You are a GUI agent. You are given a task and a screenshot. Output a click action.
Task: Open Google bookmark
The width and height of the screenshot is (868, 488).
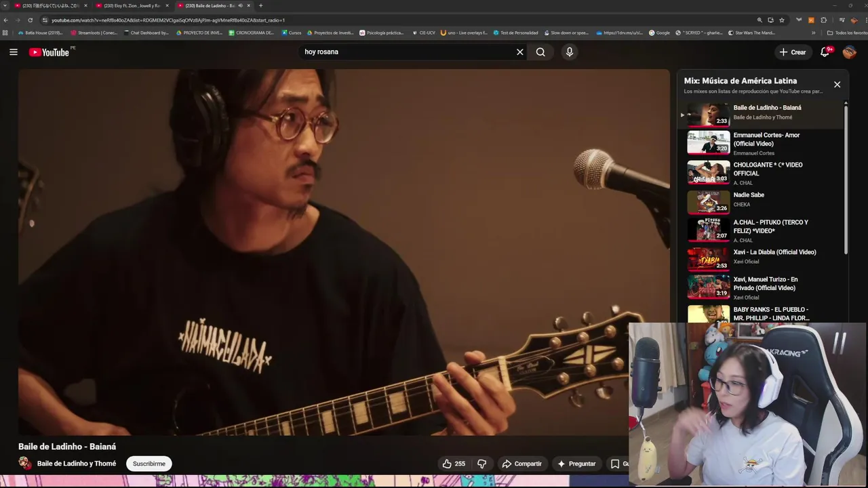(x=659, y=33)
